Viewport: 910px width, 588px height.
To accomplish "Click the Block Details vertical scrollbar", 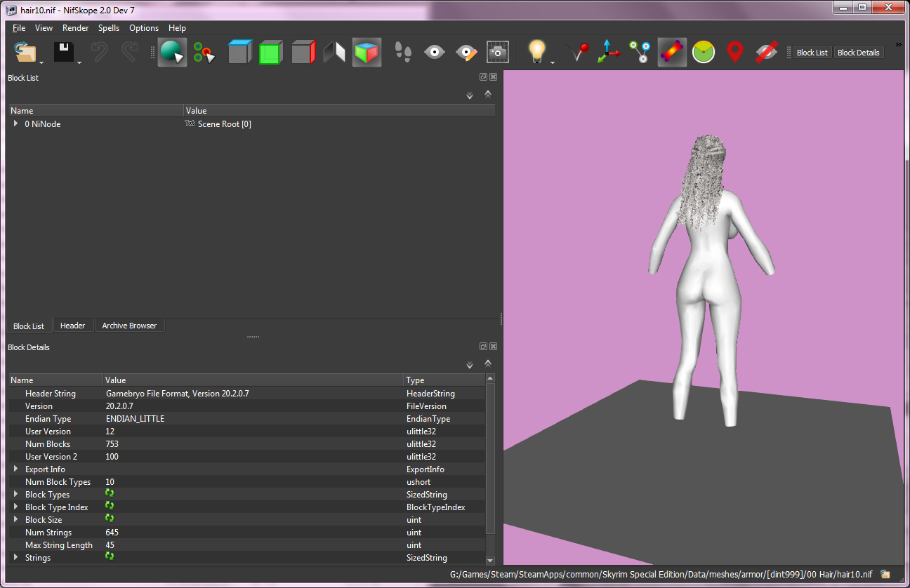I will tap(490, 469).
